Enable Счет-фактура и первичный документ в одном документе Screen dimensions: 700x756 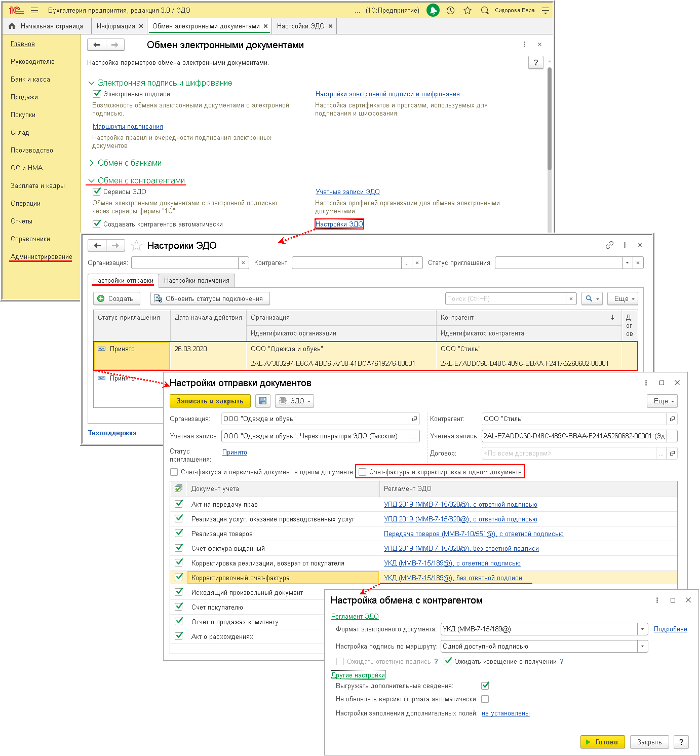click(x=174, y=472)
